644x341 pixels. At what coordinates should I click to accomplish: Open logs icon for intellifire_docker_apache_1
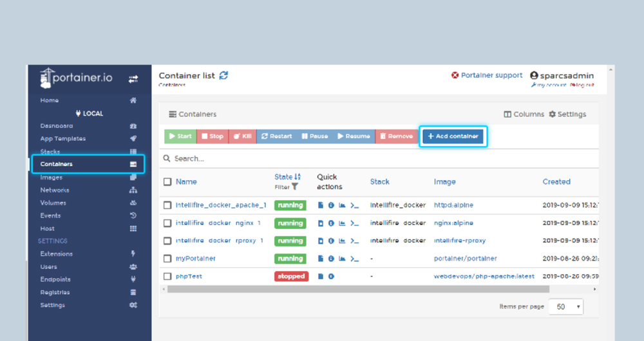click(x=321, y=205)
